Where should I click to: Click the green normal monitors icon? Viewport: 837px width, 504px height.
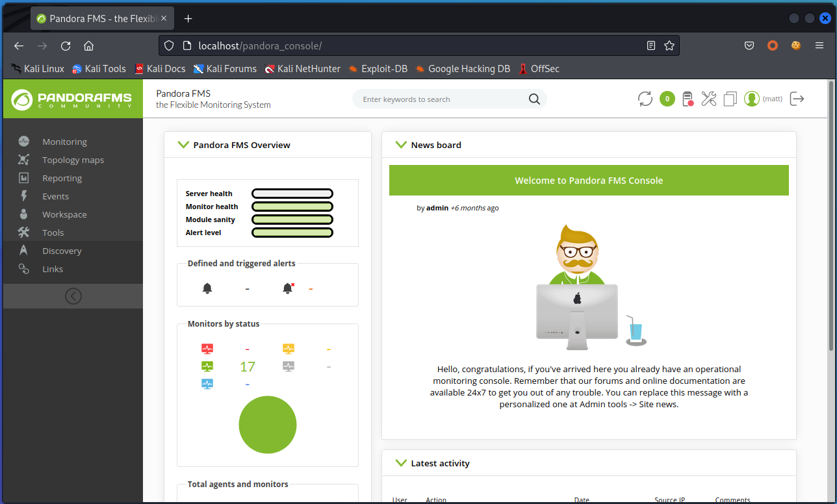pyautogui.click(x=207, y=366)
